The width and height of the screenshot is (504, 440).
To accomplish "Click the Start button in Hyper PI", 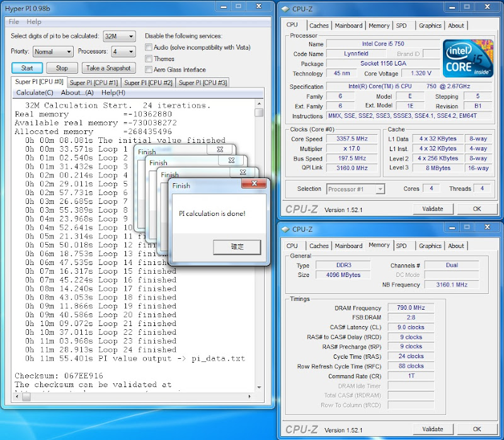I will pos(27,68).
